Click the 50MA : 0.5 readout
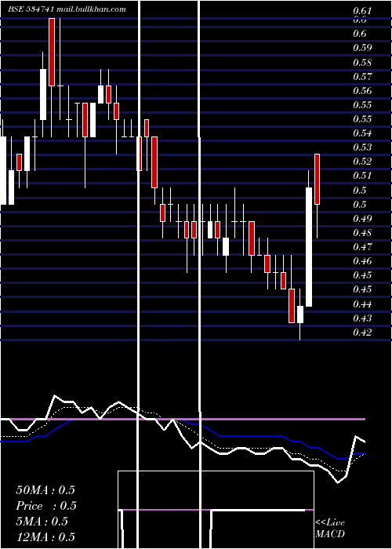 coord(45,490)
